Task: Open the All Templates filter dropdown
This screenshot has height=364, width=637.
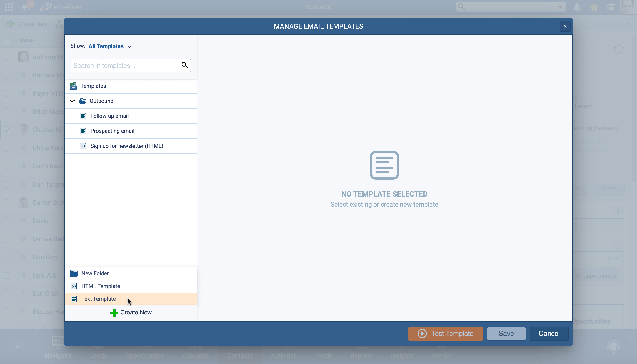Action: tap(110, 46)
